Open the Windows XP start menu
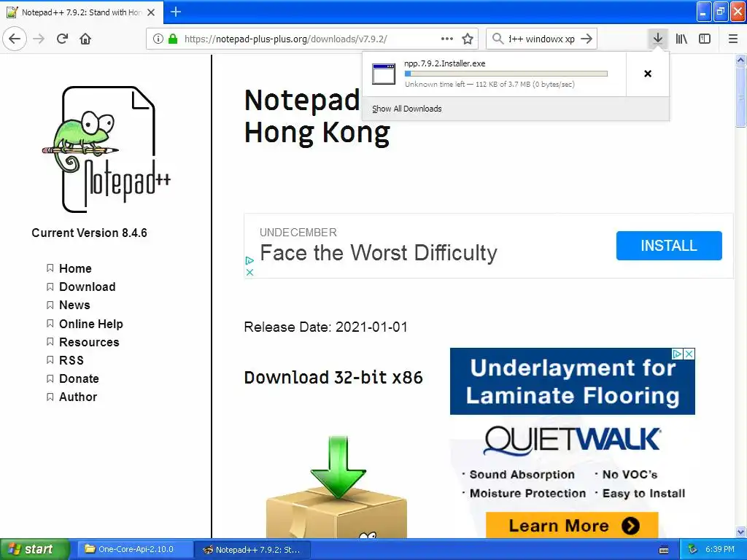The width and height of the screenshot is (747, 560). pyautogui.click(x=34, y=550)
